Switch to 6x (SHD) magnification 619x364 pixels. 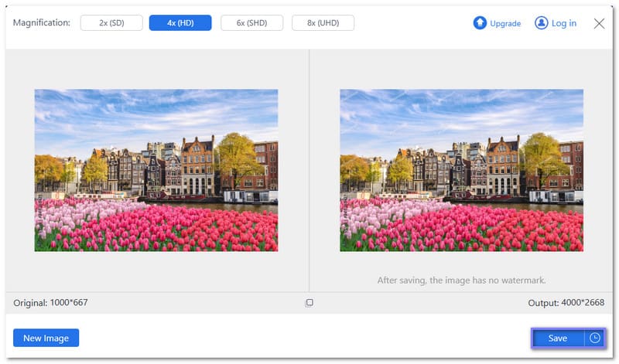251,23
